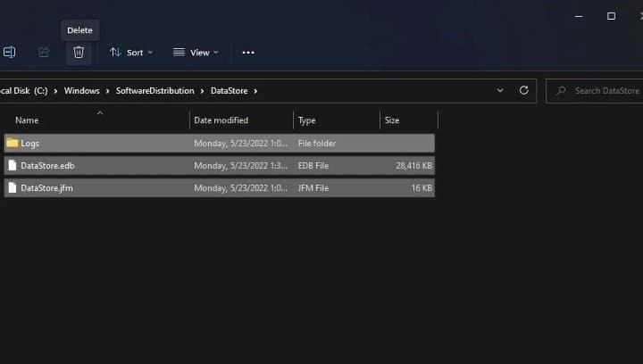Navigate to Local Disk (C:) breadcrumb

point(24,91)
